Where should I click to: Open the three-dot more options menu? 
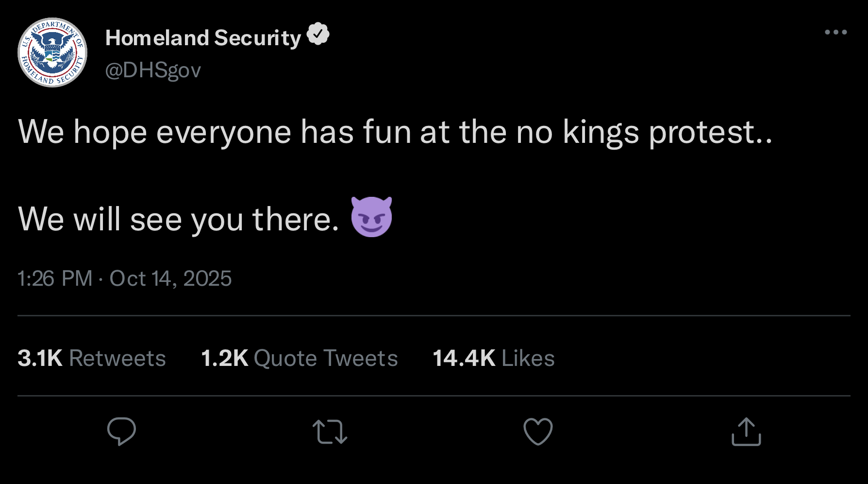(835, 33)
